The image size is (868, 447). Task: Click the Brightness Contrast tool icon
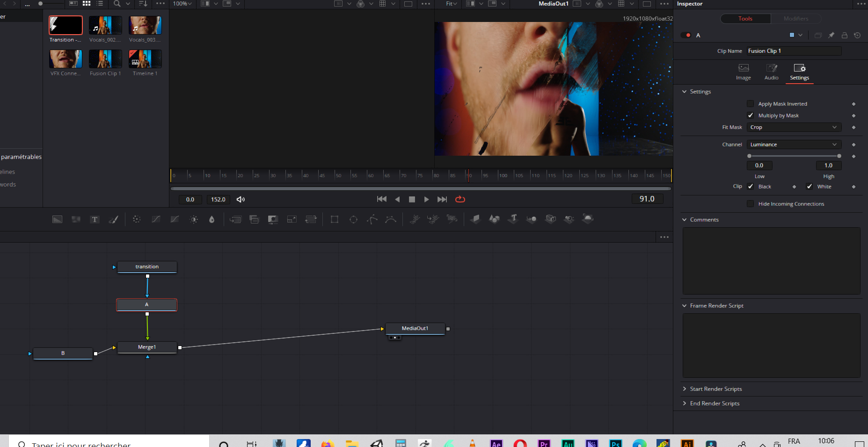pyautogui.click(x=194, y=219)
